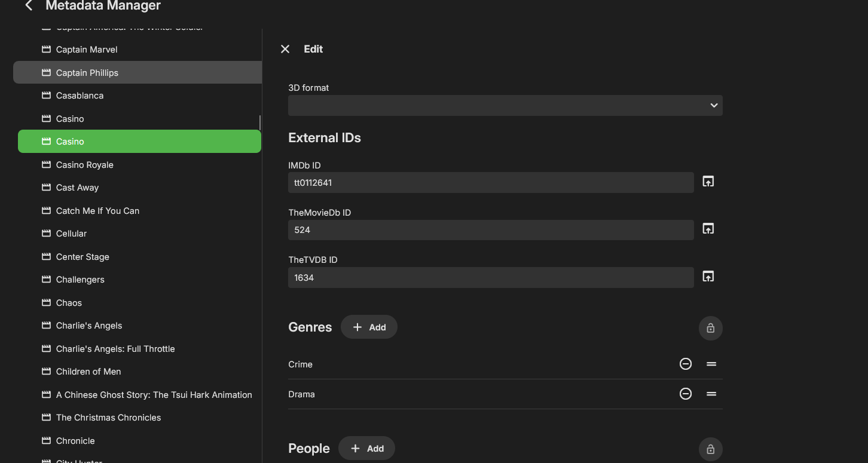Open the IMDb ID external link icon
This screenshot has width=868, height=463.
(708, 182)
